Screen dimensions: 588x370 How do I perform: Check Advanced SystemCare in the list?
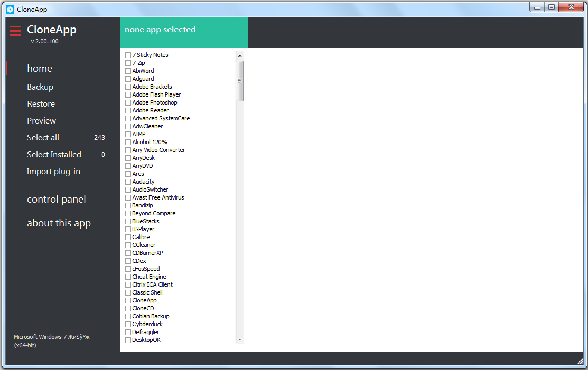(128, 118)
